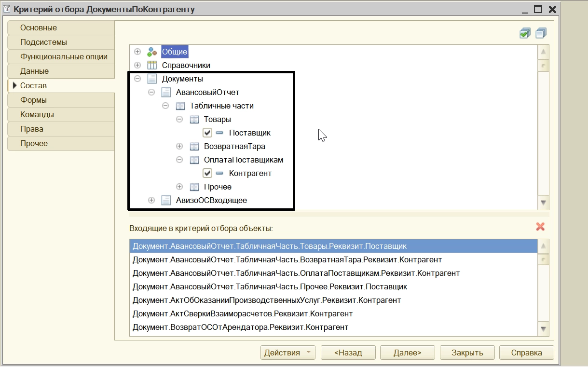Expand the АвизоОСВходящее node
The image size is (588, 367).
coord(151,200)
